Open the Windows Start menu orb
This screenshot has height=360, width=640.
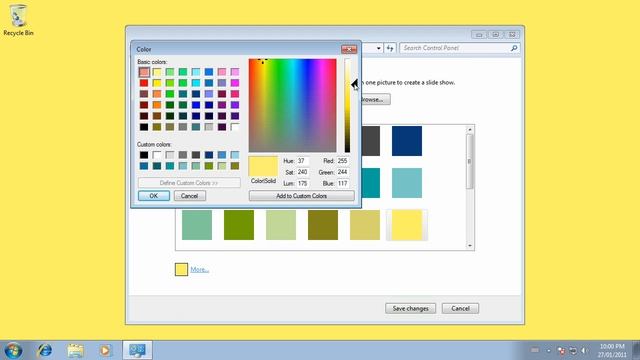coord(13,350)
